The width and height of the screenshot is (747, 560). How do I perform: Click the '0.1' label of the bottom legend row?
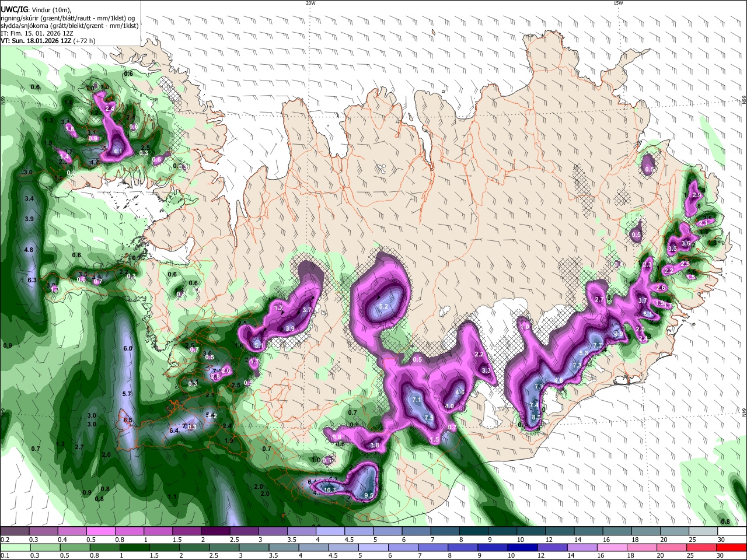point(4,556)
